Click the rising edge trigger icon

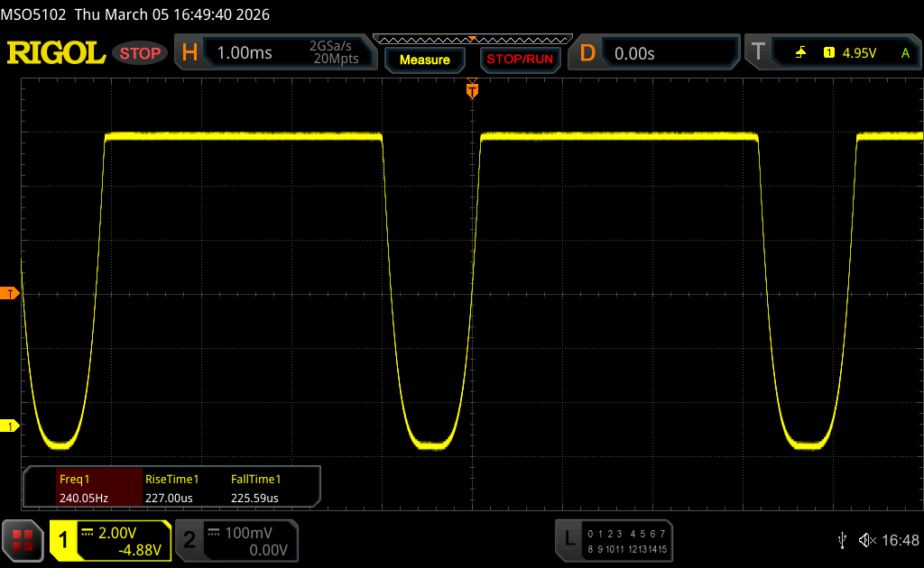(x=800, y=53)
